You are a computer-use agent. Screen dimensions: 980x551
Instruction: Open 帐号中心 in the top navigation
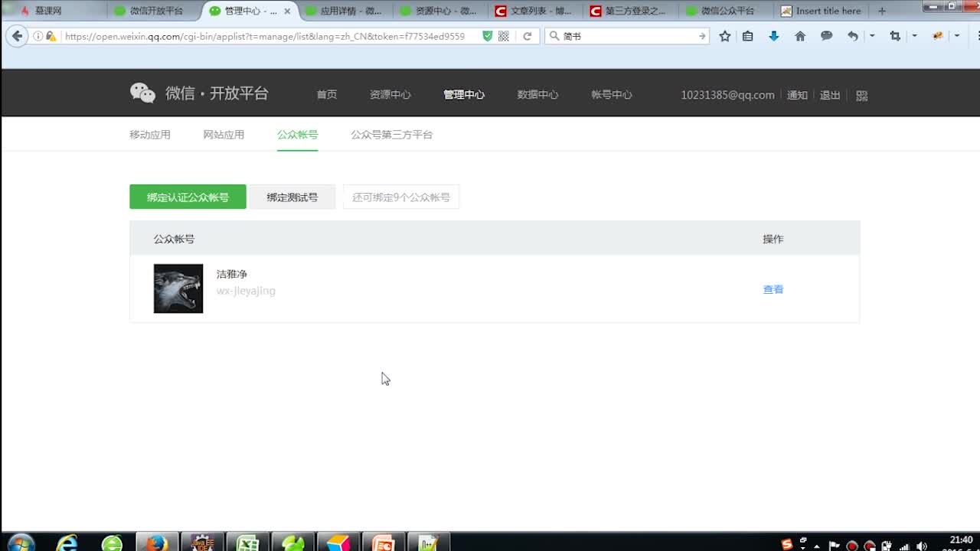pos(612,95)
